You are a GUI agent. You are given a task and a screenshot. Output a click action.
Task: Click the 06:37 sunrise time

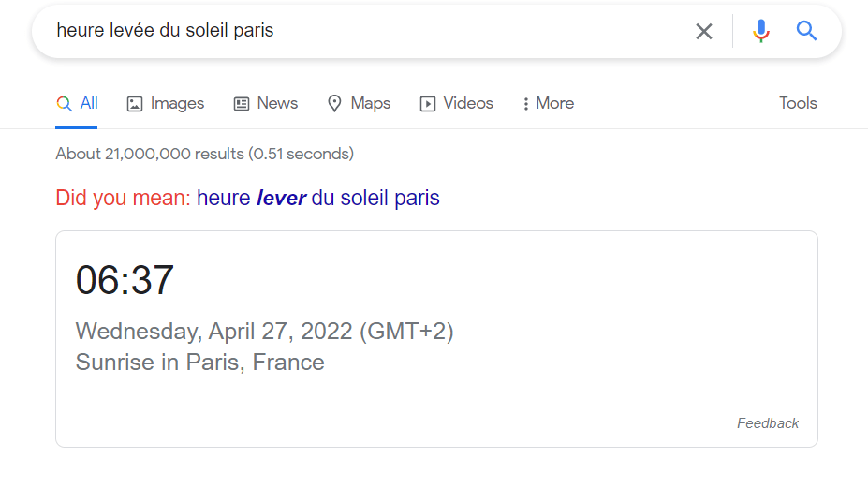(x=125, y=281)
